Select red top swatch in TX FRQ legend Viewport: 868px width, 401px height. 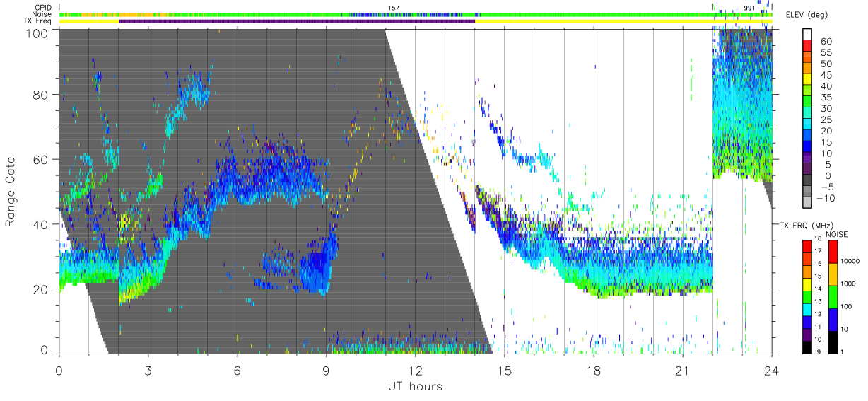[x=807, y=247]
